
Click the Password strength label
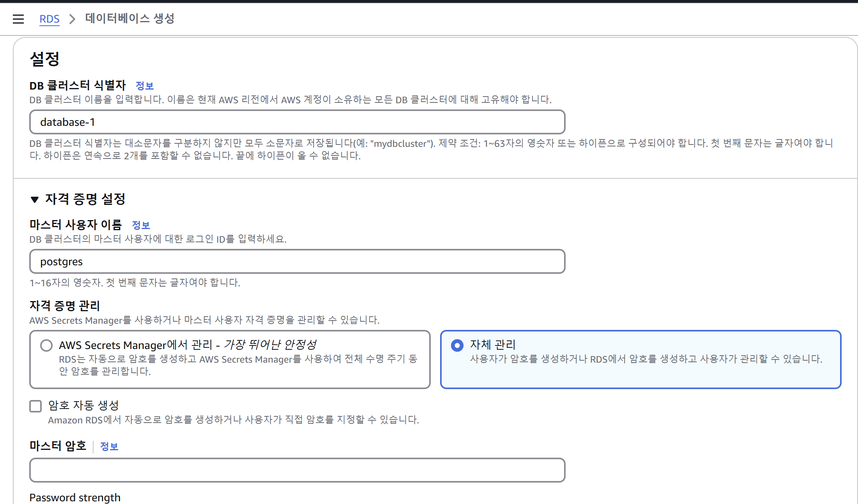click(75, 497)
